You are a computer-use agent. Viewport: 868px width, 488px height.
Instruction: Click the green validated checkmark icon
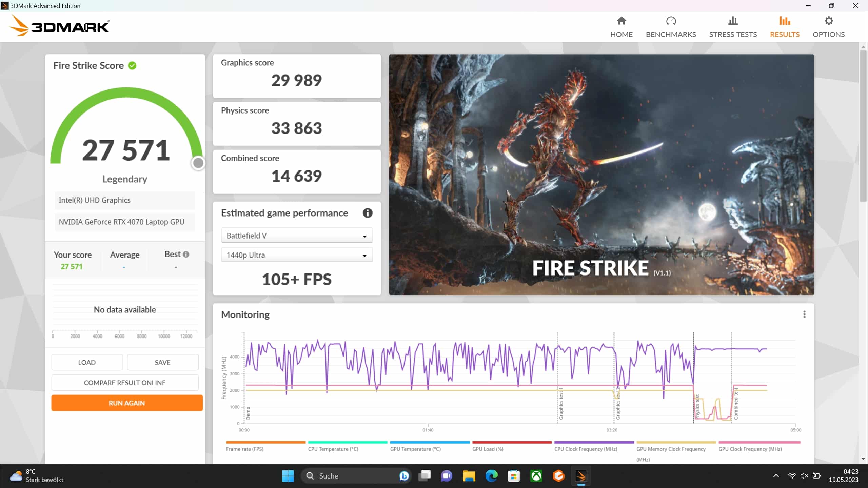coord(132,65)
